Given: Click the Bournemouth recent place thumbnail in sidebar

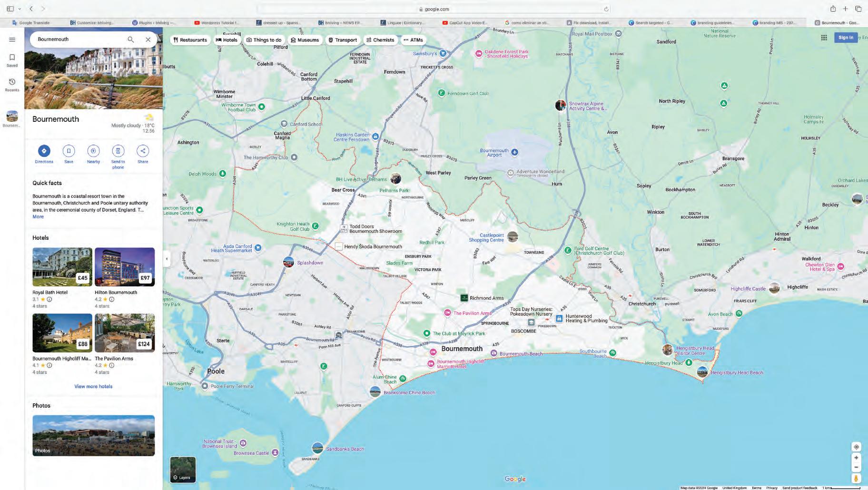Looking at the screenshot, I should pyautogui.click(x=12, y=116).
